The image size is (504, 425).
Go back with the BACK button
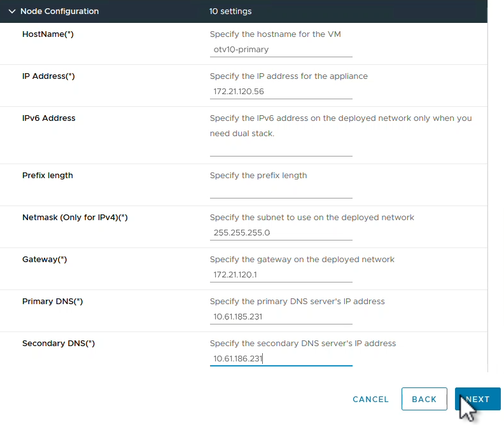tap(424, 399)
